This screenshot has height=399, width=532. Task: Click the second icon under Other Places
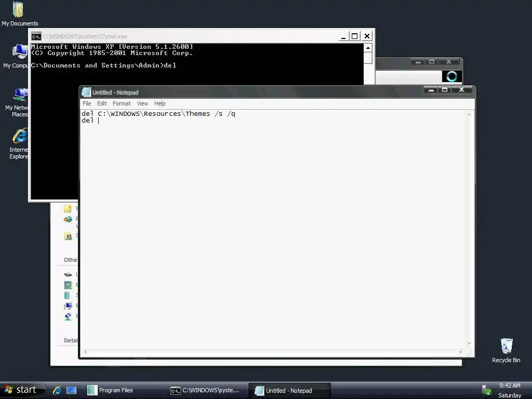pyautogui.click(x=68, y=285)
